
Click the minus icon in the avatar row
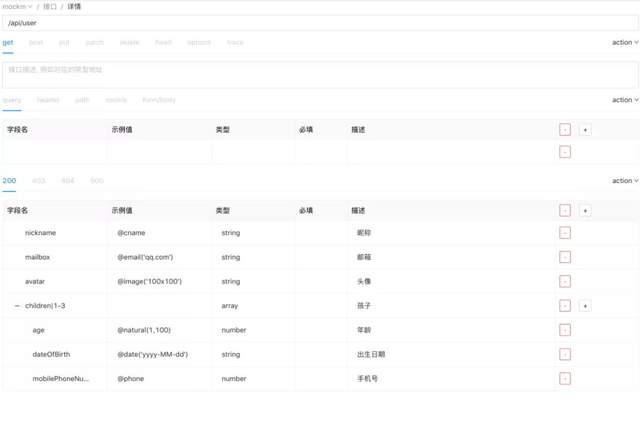pos(565,282)
